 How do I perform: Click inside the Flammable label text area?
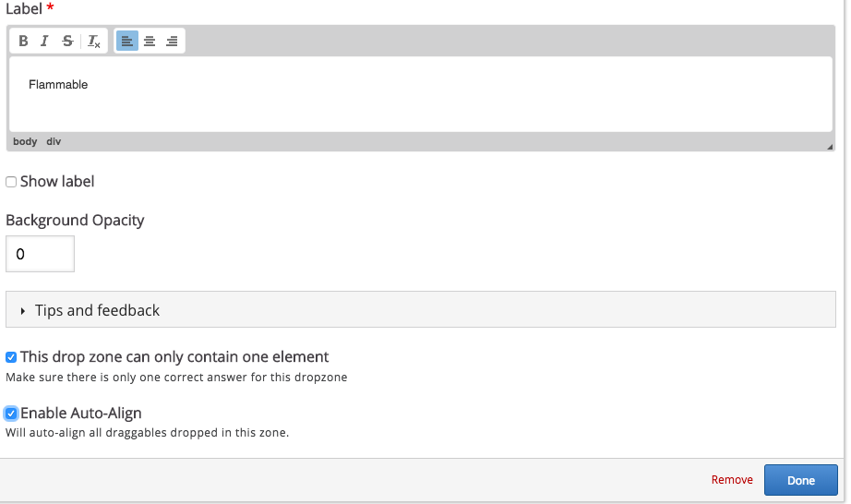pyautogui.click(x=421, y=94)
